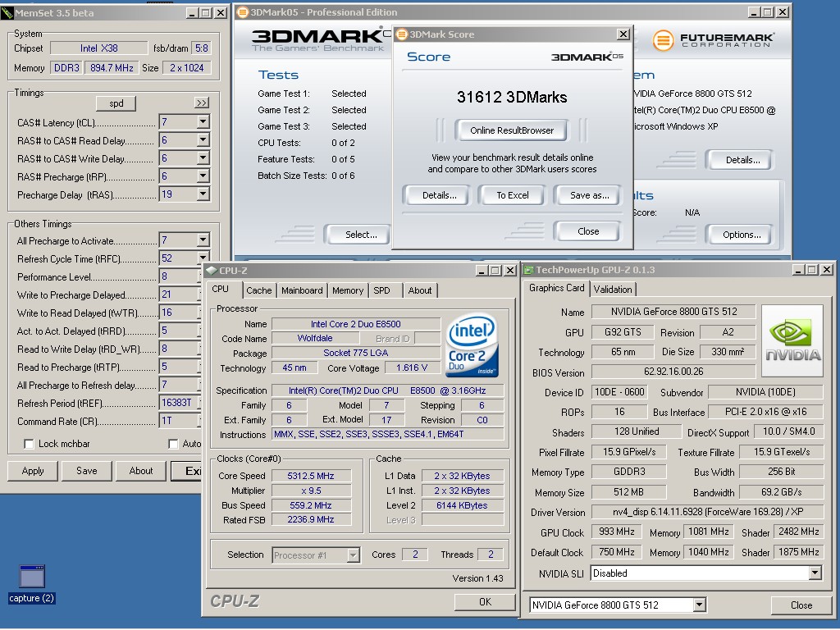Select the Graphics Card tab in GPU-Z

tap(557, 288)
